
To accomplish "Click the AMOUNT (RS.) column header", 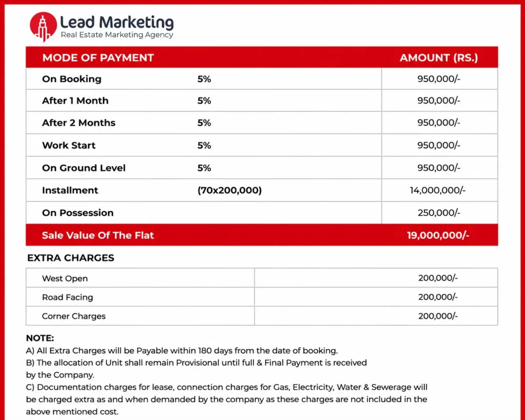I will point(439,57).
